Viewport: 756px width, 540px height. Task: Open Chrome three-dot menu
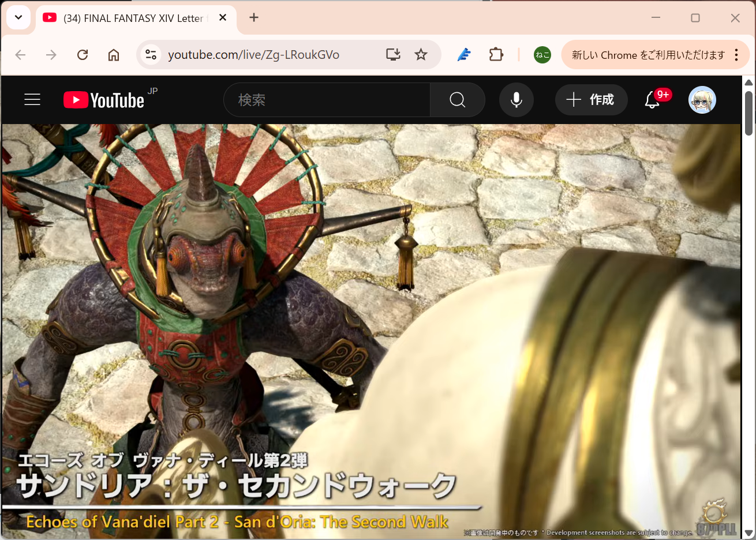[736, 55]
